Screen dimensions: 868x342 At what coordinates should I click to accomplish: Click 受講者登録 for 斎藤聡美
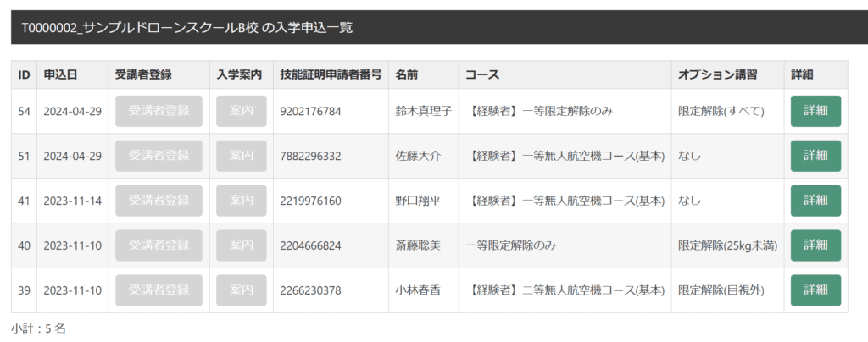159,245
